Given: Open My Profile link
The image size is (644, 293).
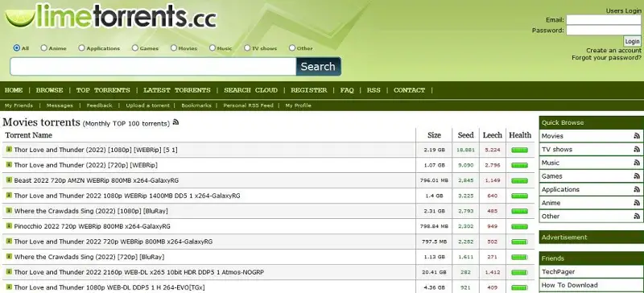Looking at the screenshot, I should [299, 105].
